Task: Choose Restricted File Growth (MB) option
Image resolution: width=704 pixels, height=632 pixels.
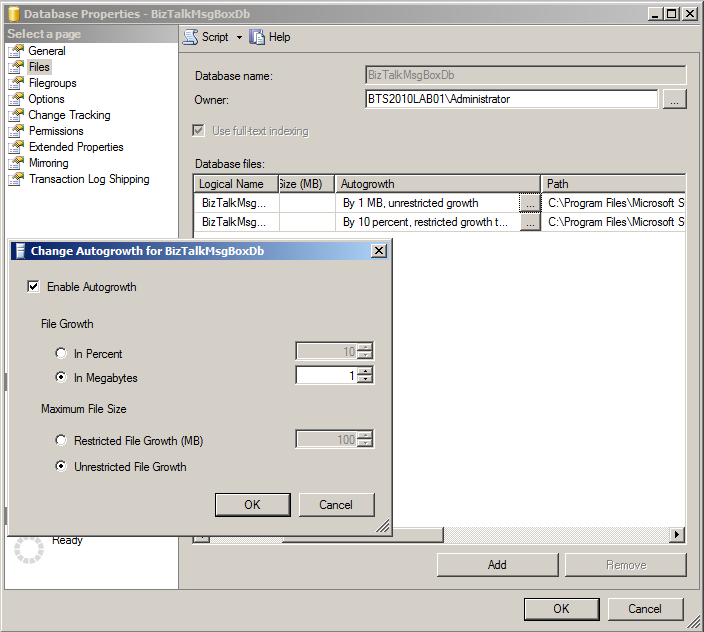Action: point(63,441)
